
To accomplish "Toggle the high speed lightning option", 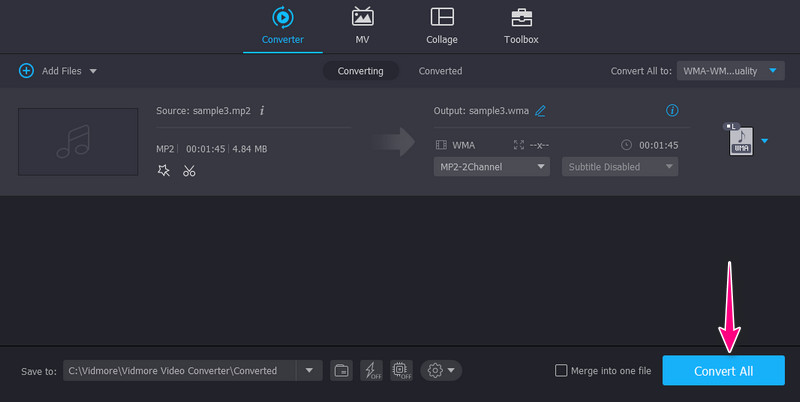I will click(372, 371).
